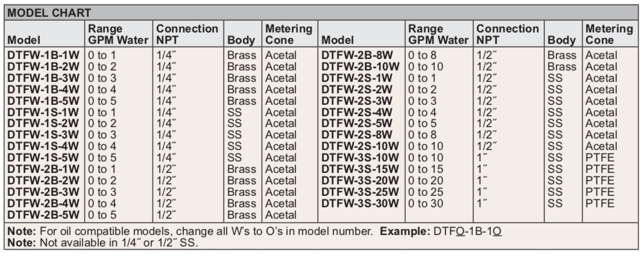
Task: Click the '0 to 30' range cell
Action: [x=426, y=204]
